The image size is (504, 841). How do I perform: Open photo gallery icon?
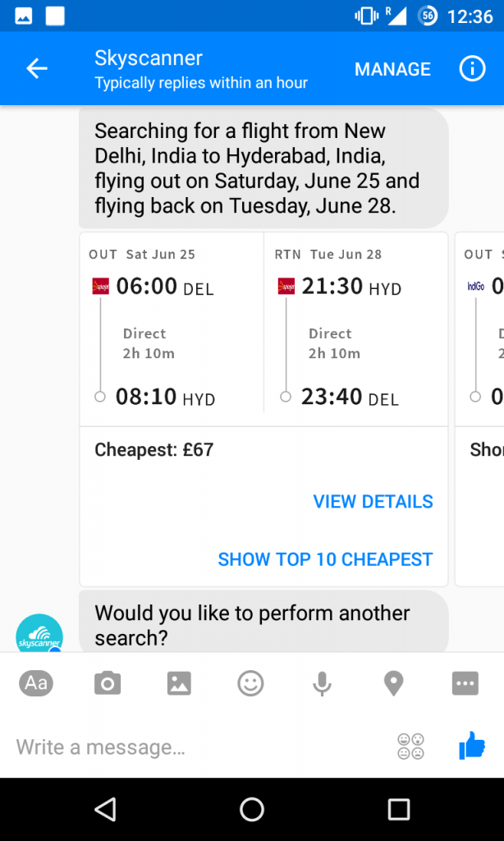pos(179,683)
